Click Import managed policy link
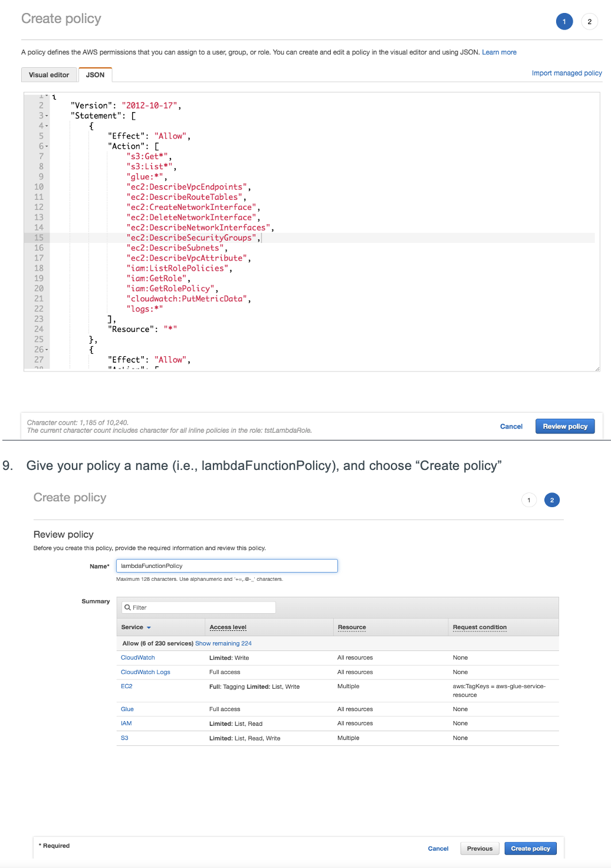 566,73
